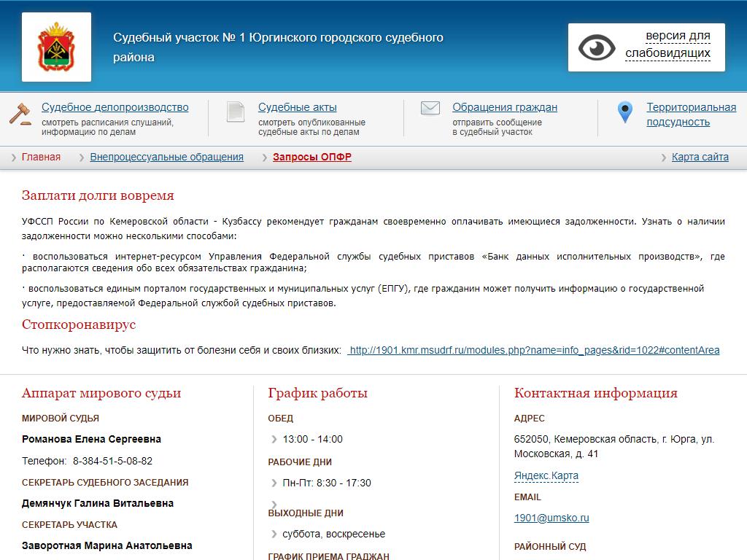
Task: Follow the coronavirus info page URL
Action: pyautogui.click(x=534, y=351)
